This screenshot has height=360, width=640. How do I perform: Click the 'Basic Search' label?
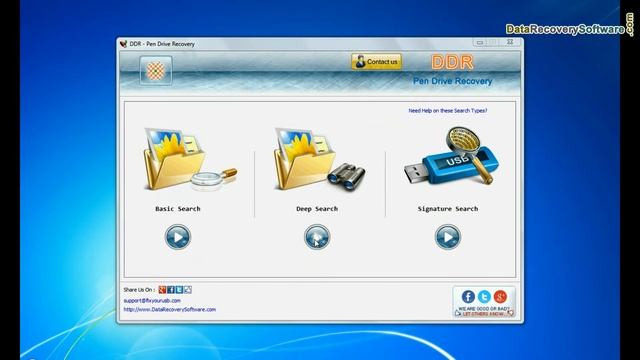pyautogui.click(x=178, y=209)
